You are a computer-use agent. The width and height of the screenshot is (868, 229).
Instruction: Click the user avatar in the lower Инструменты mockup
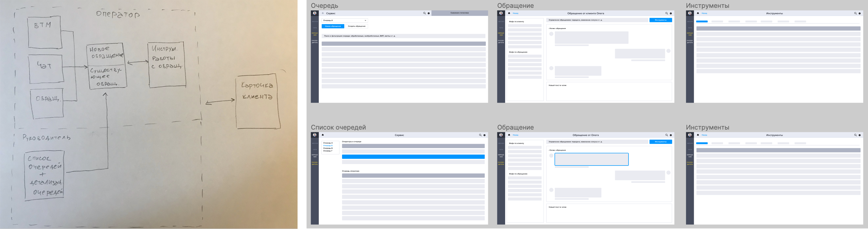pyautogui.click(x=690, y=135)
